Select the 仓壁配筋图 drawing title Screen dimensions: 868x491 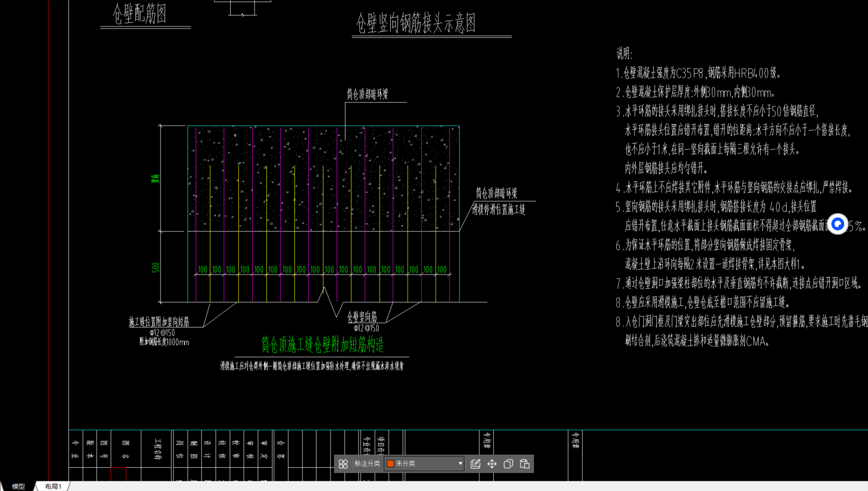(140, 13)
